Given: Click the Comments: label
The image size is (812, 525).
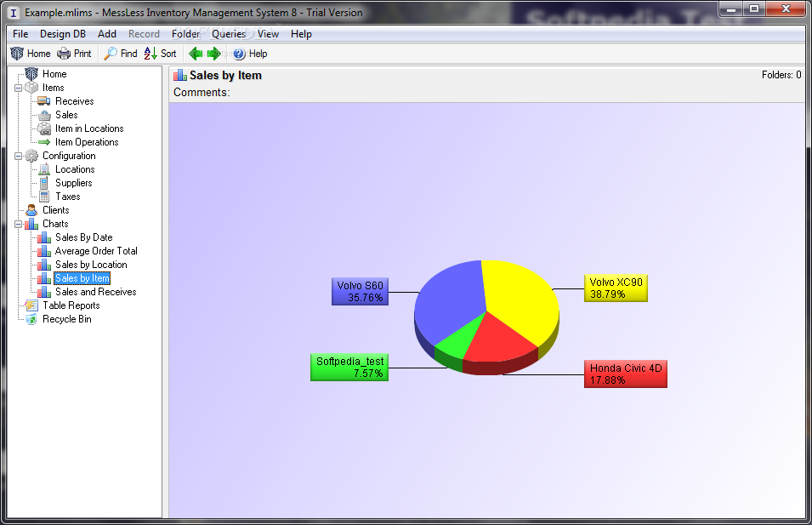Looking at the screenshot, I should (202, 92).
